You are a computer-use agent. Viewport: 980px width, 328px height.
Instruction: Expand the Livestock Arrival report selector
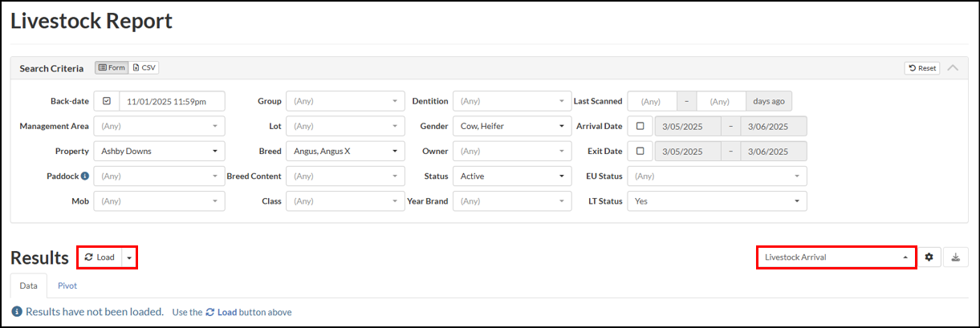tap(836, 257)
